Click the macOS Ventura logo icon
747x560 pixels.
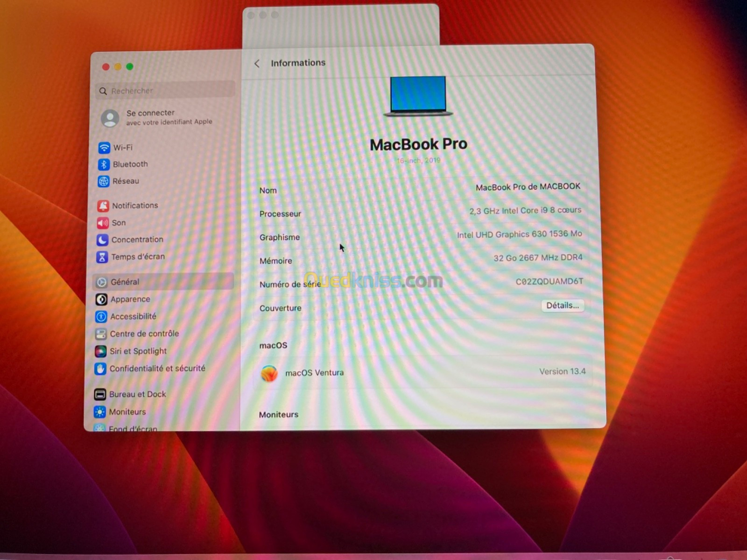click(269, 373)
